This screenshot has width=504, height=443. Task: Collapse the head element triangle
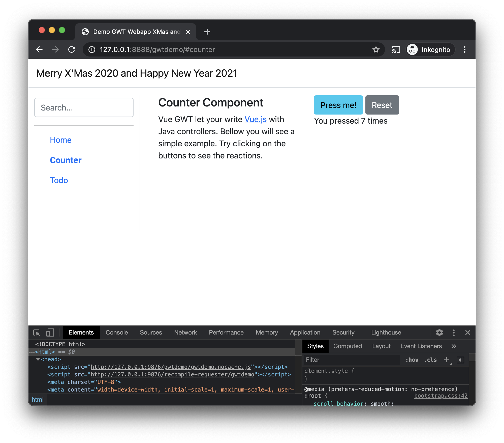(38, 359)
